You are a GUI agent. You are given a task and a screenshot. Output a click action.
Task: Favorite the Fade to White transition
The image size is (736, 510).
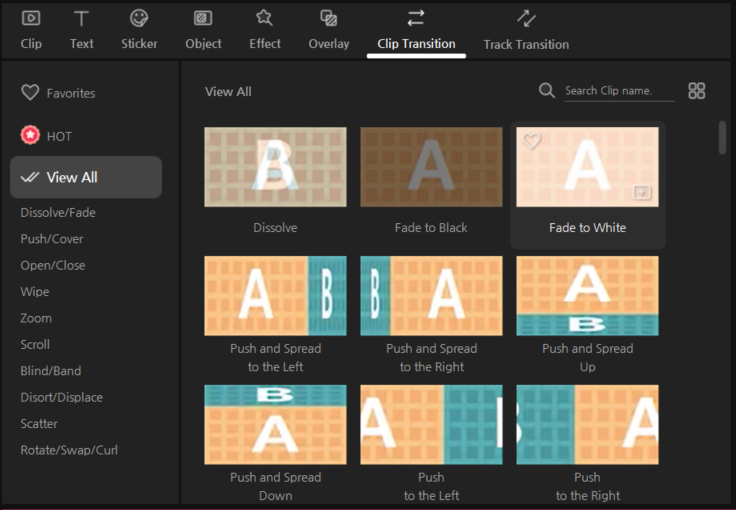(x=532, y=142)
